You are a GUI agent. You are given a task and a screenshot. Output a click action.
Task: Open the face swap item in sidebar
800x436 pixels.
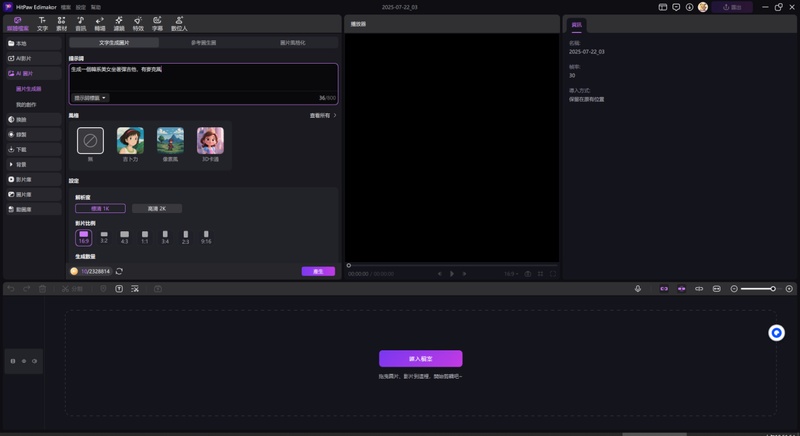[x=33, y=119]
